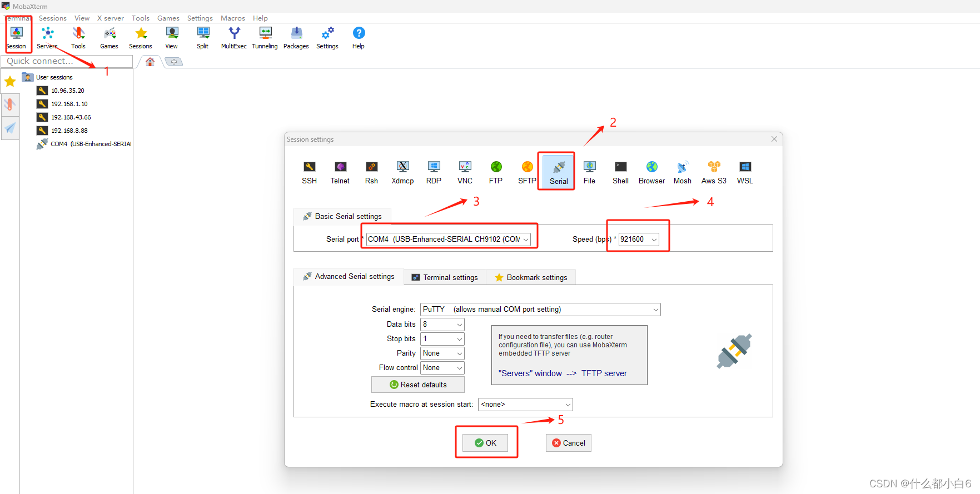The height and width of the screenshot is (494, 980).
Task: Select Rsh session type
Action: coord(371,172)
